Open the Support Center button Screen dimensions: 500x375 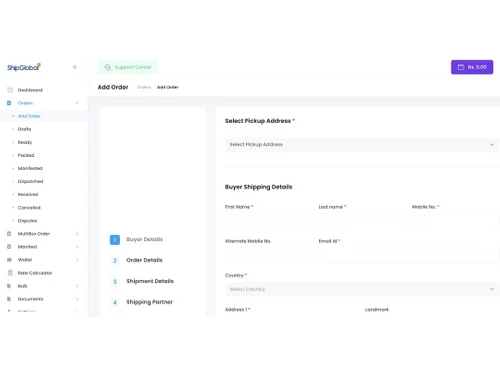[128, 67]
